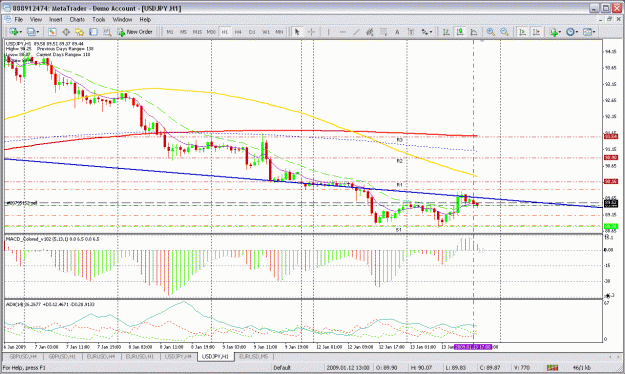Switch to the EURUSD,H1 chart tab
Image resolution: width=625 pixels, height=374 pixels.
[140, 356]
